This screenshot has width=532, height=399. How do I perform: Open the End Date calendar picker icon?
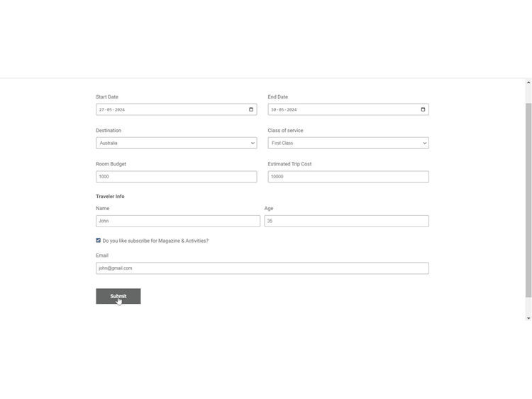coord(423,109)
